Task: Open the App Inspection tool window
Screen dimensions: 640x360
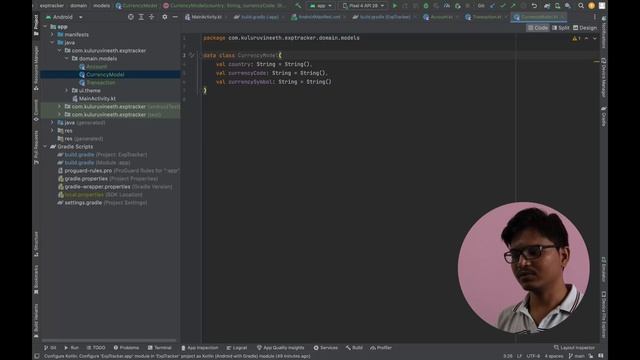Action: 200,348
